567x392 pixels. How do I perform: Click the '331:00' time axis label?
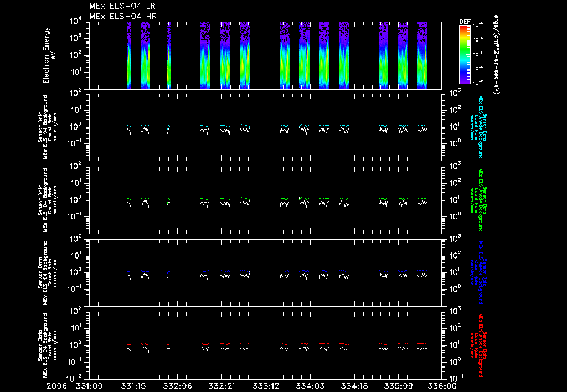(x=89, y=386)
